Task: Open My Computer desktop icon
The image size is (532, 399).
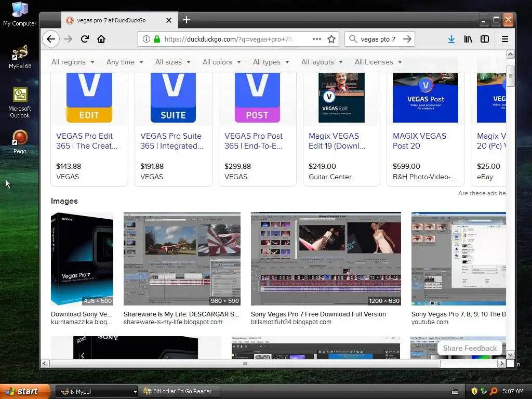Action: (x=20, y=14)
